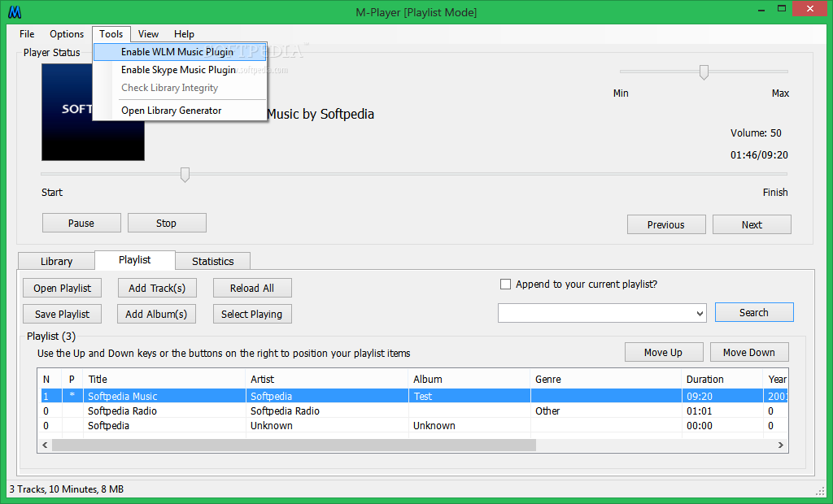Click inside the search text field
Image resolution: width=833 pixels, height=504 pixels.
click(595, 313)
